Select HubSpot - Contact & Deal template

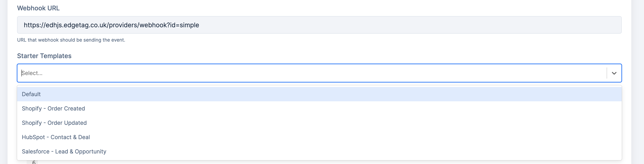pyautogui.click(x=319, y=137)
